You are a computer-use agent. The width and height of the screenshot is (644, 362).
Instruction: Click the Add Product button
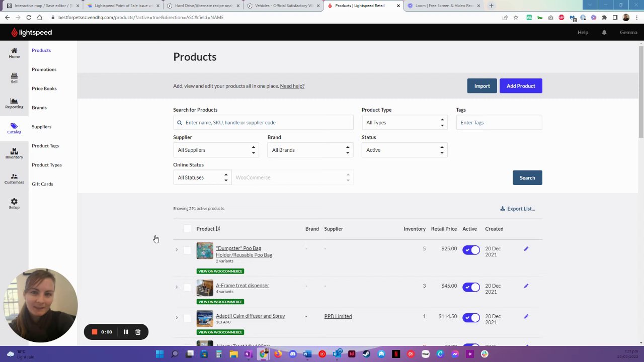pos(521,86)
